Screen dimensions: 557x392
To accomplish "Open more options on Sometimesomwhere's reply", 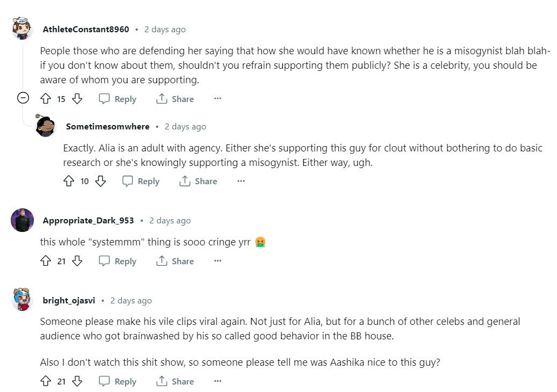I will tap(241, 182).
